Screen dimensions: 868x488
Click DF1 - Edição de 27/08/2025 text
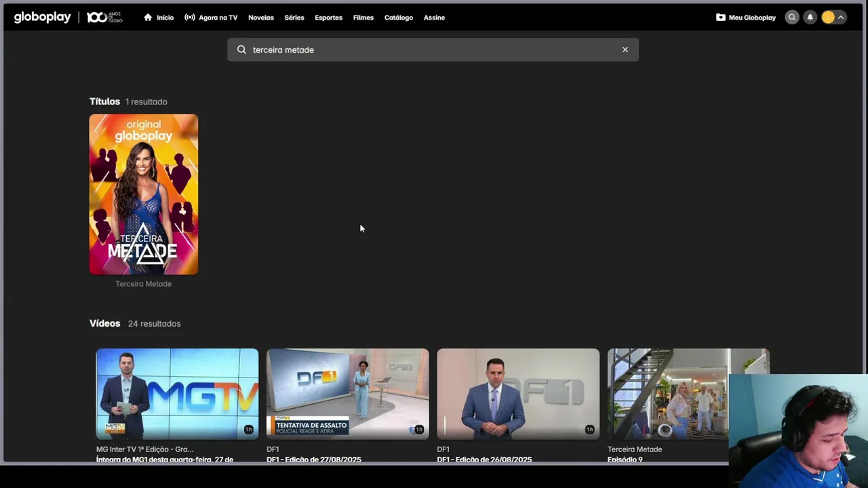[x=314, y=460]
